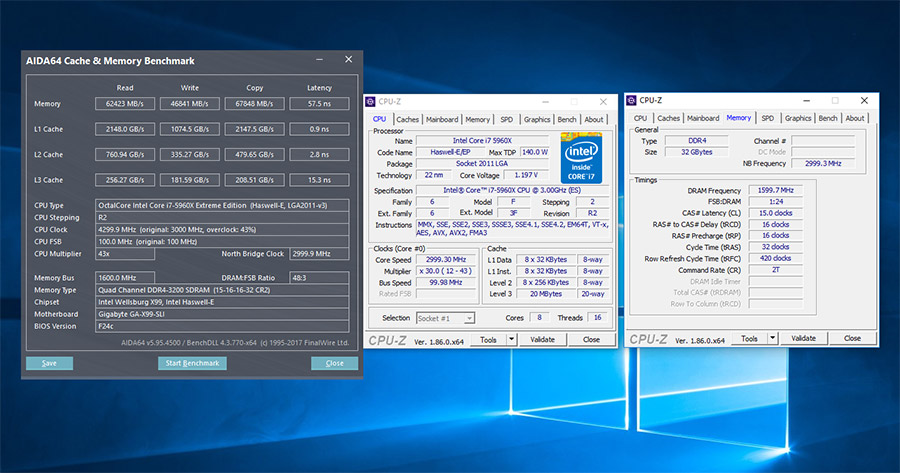Click the Threads value 16
This screenshot has width=900, height=473.
(x=598, y=317)
